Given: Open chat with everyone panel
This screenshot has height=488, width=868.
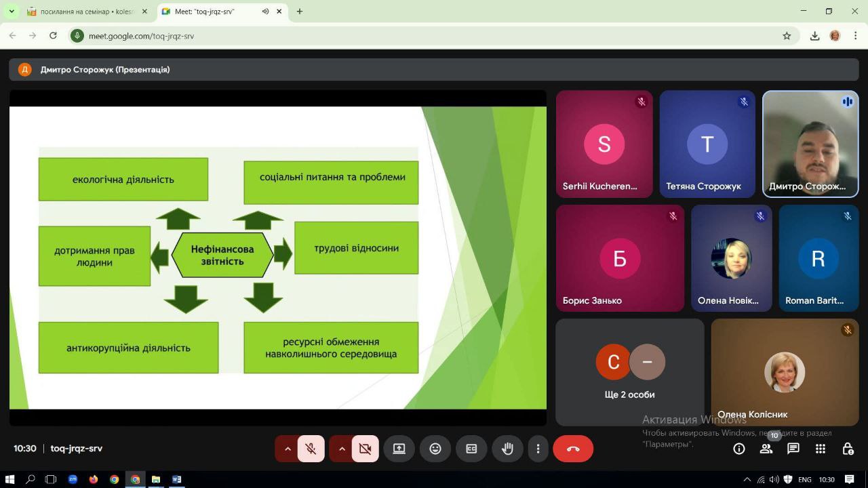Looking at the screenshot, I should tap(793, 449).
